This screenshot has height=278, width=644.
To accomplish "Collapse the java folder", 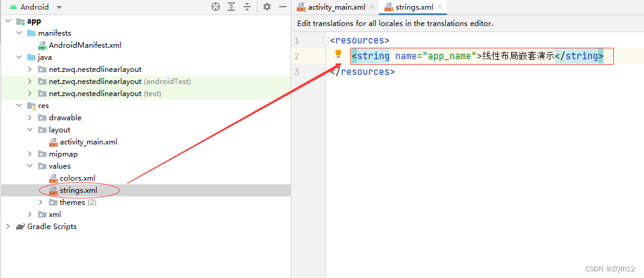I will (19, 57).
